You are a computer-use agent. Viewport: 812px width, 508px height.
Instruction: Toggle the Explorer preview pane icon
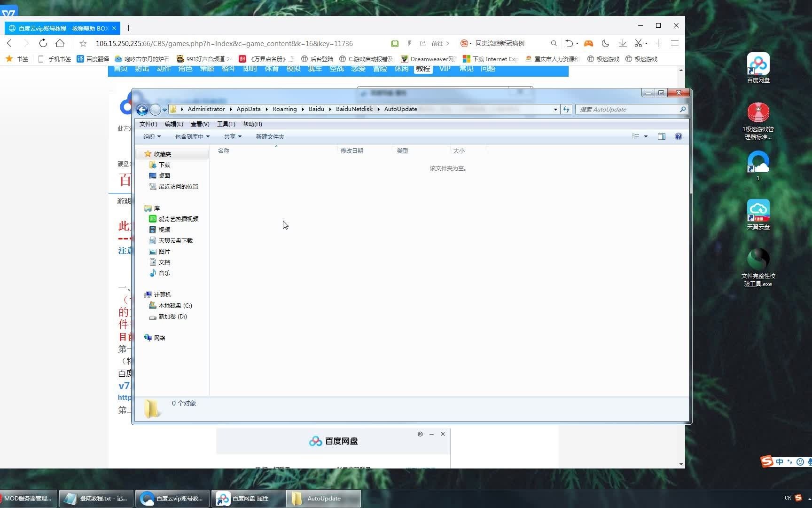pyautogui.click(x=662, y=136)
